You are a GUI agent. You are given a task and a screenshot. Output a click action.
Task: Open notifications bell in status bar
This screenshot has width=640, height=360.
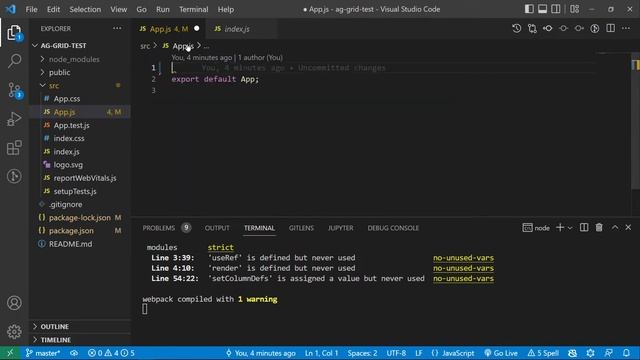[627, 353]
